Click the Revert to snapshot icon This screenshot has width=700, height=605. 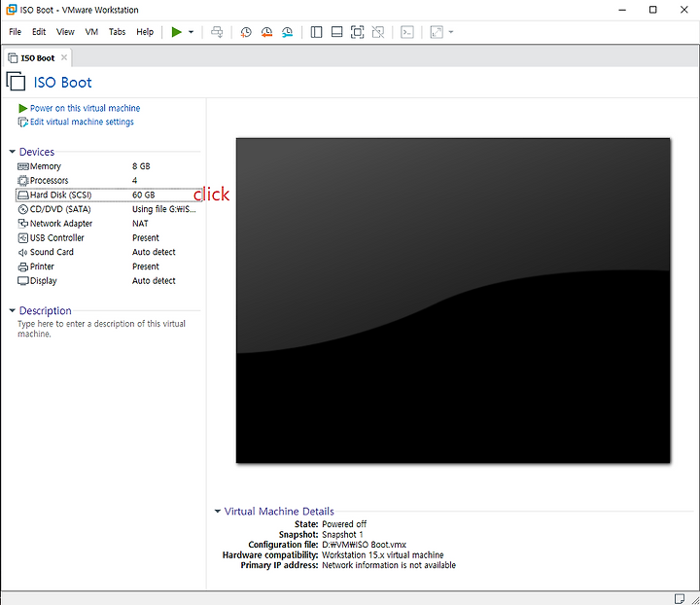point(266,32)
